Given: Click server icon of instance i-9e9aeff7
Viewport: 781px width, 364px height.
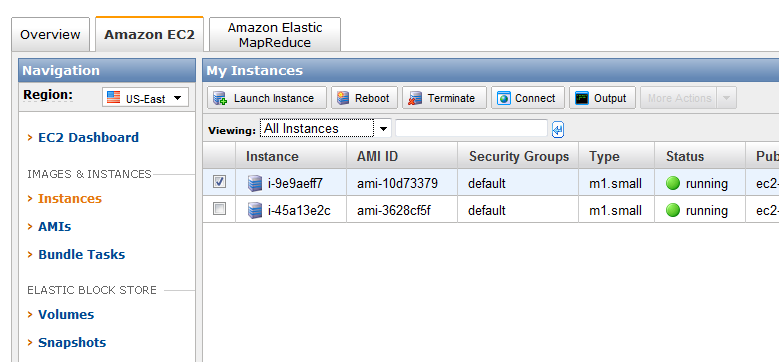Looking at the screenshot, I should pos(255,184).
